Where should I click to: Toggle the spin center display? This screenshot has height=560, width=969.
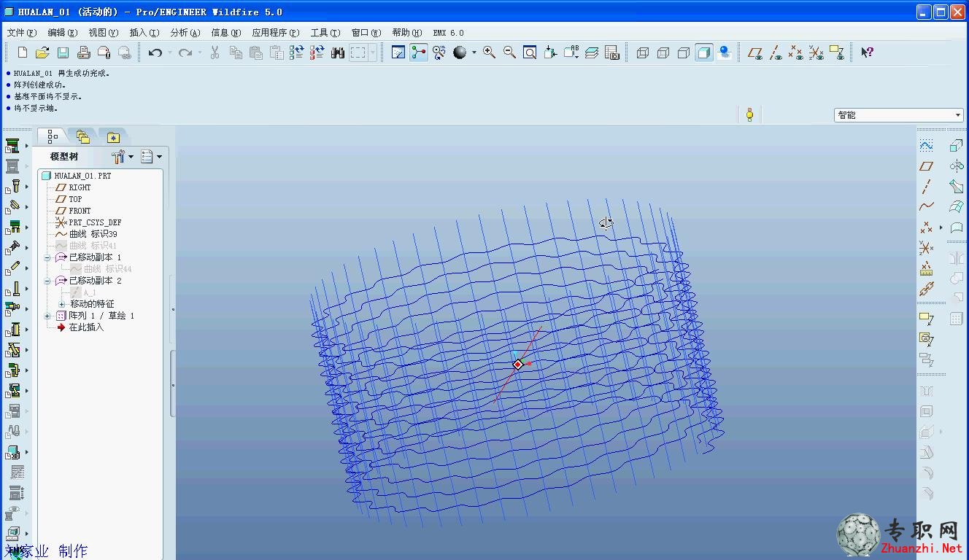419,52
